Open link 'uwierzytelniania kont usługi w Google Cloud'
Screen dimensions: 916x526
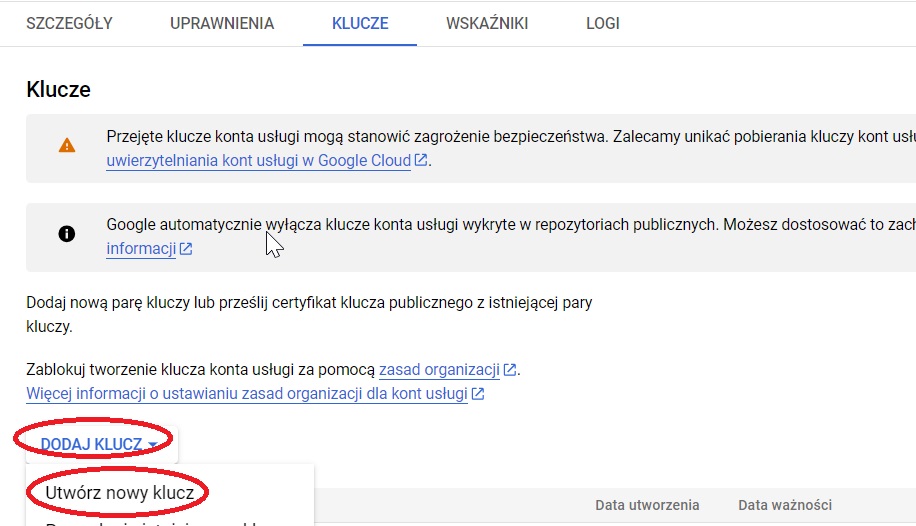[259, 161]
